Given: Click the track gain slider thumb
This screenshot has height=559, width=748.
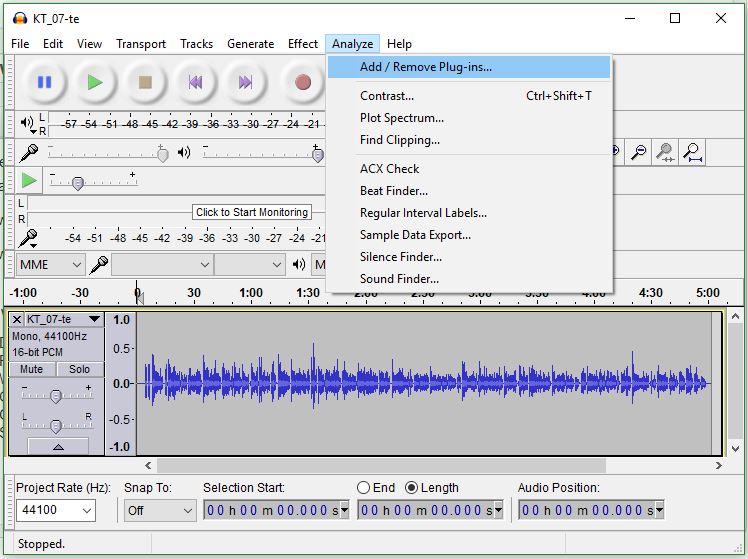Looking at the screenshot, I should point(56,396).
